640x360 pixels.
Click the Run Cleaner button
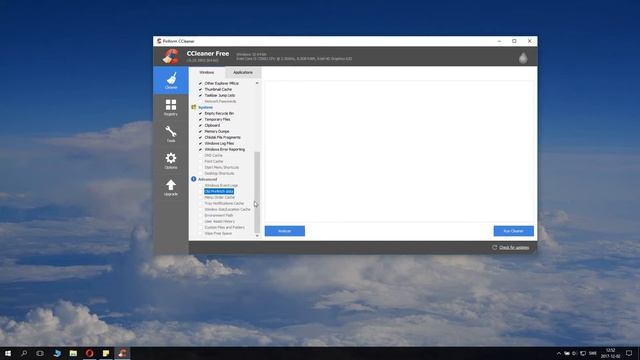click(x=513, y=231)
